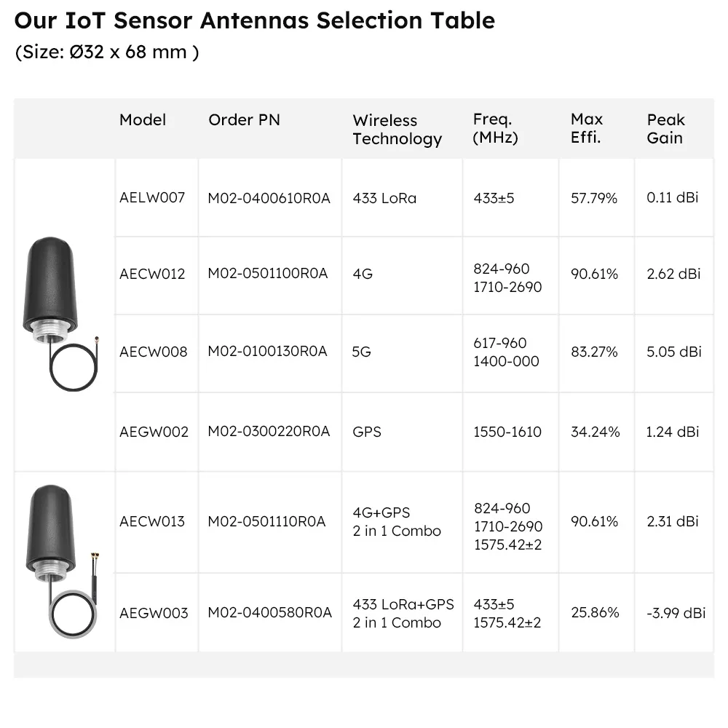This screenshot has height=728, width=728.
Task: Click the single-cable antenna product image
Action: tap(61, 314)
